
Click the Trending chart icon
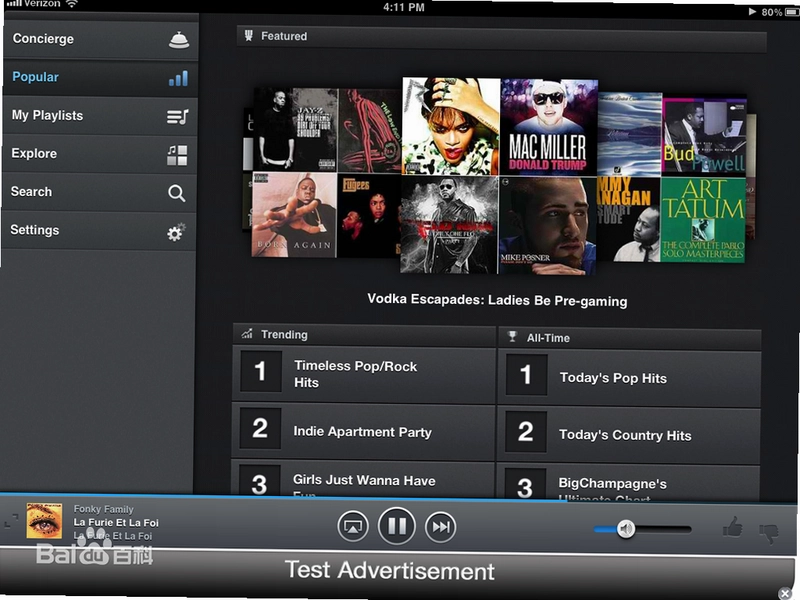(x=247, y=334)
